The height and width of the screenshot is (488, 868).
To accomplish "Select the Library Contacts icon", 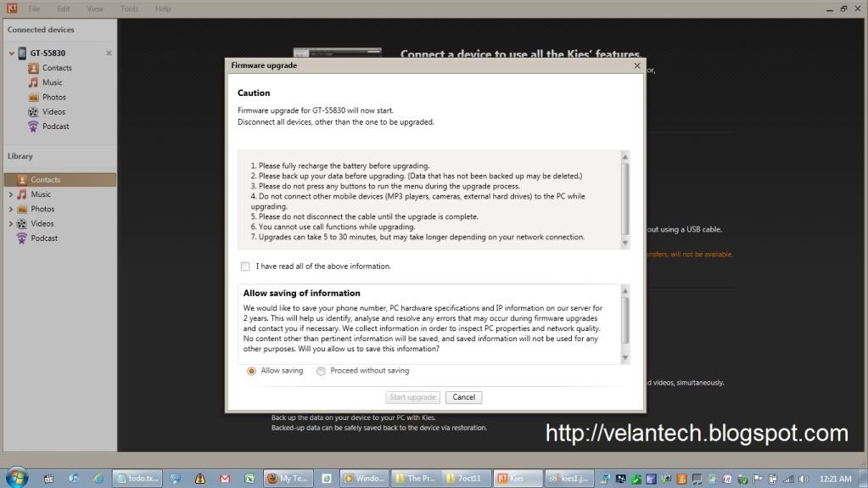I will click(22, 180).
